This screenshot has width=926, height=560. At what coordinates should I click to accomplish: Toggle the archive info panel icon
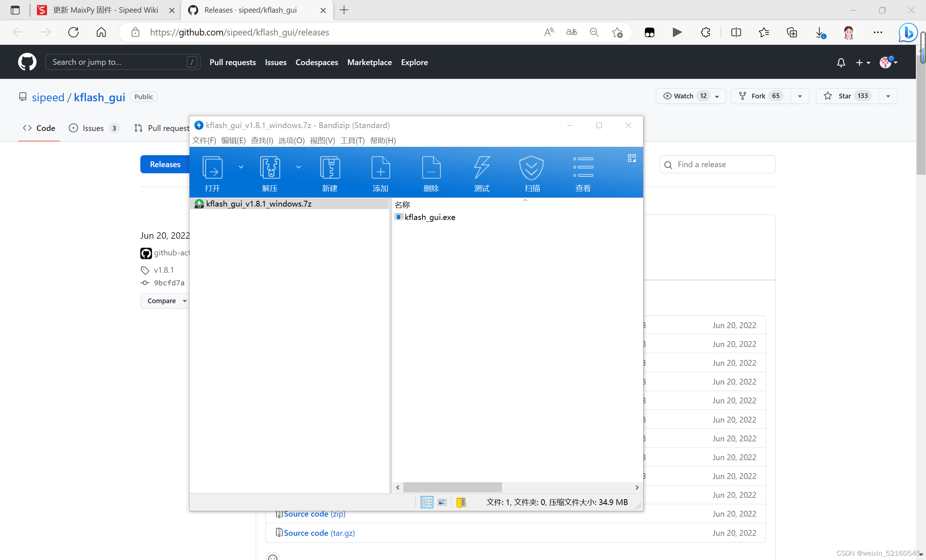coord(461,502)
